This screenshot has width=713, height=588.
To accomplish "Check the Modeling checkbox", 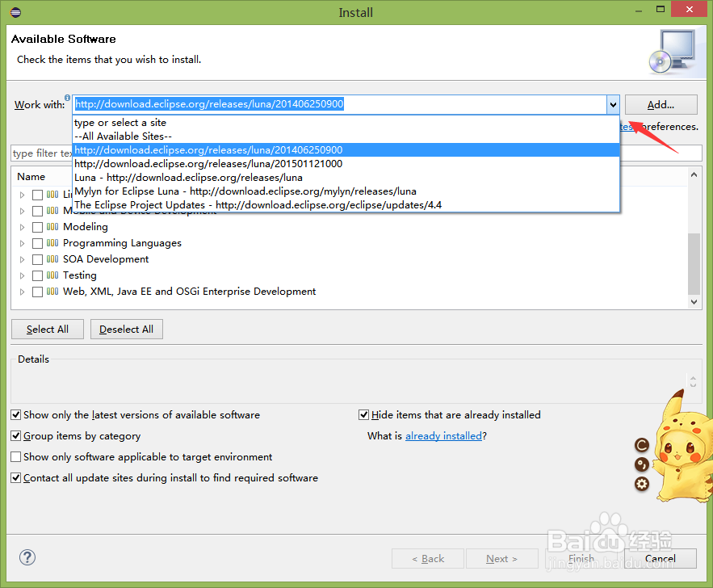I will click(37, 227).
